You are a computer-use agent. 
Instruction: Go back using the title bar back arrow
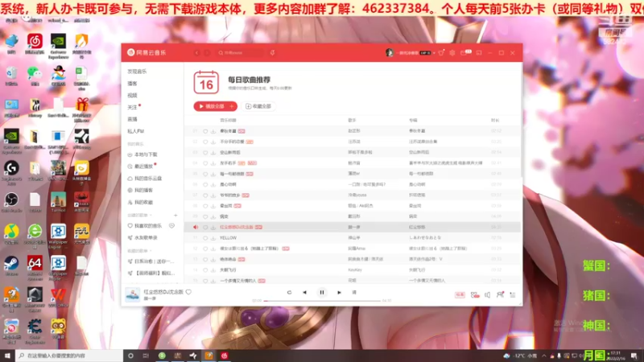(x=196, y=53)
